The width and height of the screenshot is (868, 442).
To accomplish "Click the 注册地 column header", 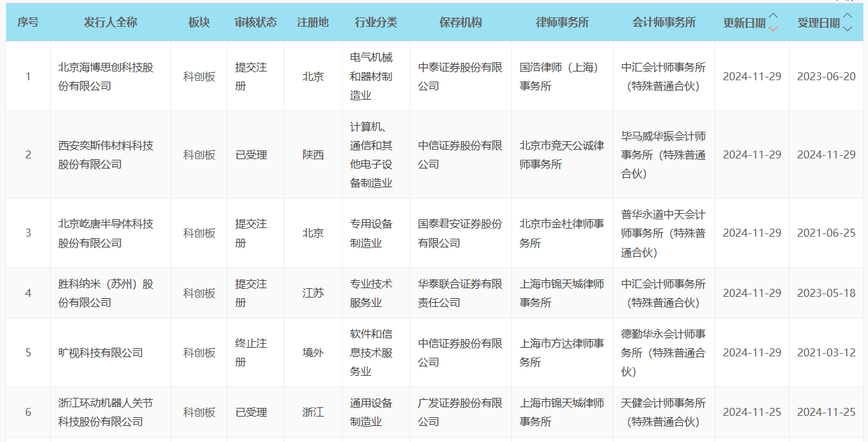I will [x=313, y=22].
